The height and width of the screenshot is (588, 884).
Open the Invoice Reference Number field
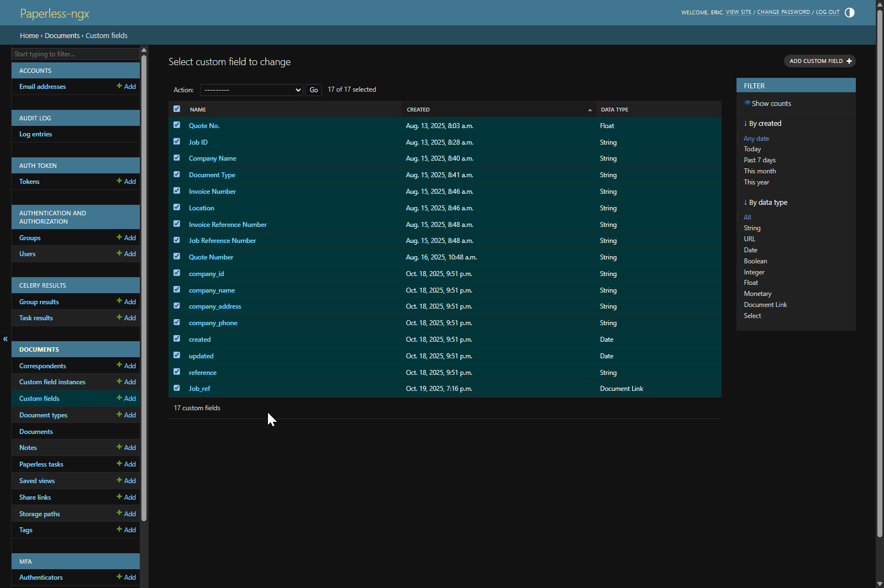coord(228,225)
